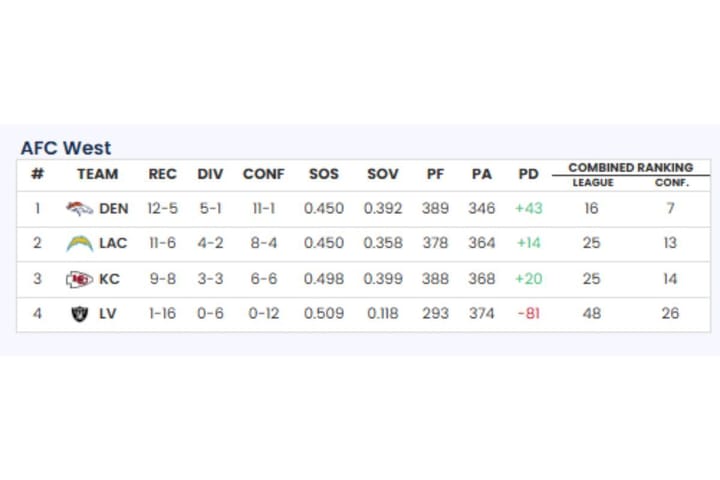Open the DEN team link
This screenshot has height=480, width=720.
pos(114,209)
